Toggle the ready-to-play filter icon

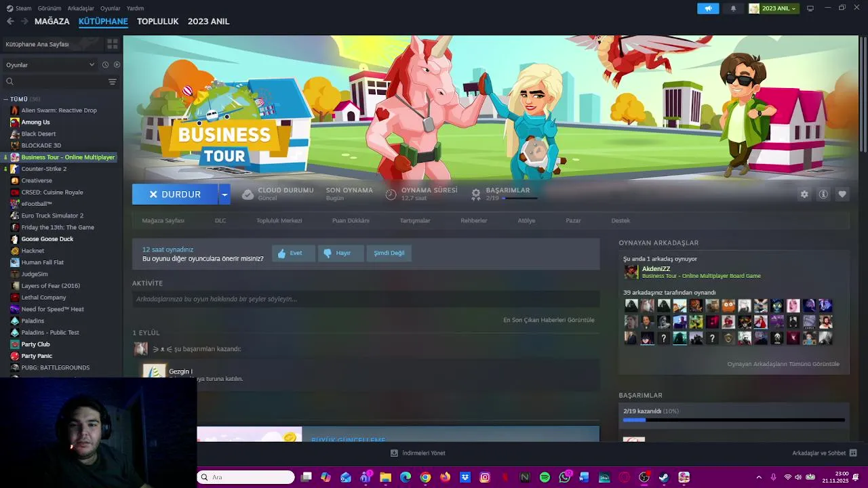tap(117, 65)
